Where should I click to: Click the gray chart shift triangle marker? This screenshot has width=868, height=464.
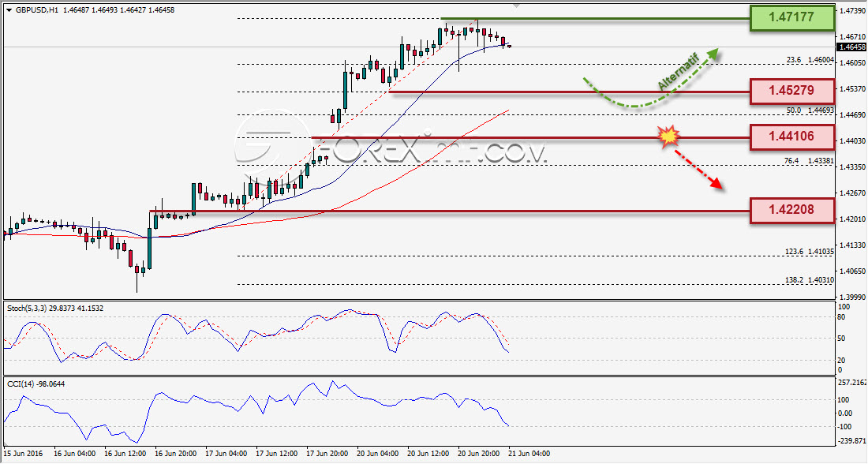click(x=517, y=6)
